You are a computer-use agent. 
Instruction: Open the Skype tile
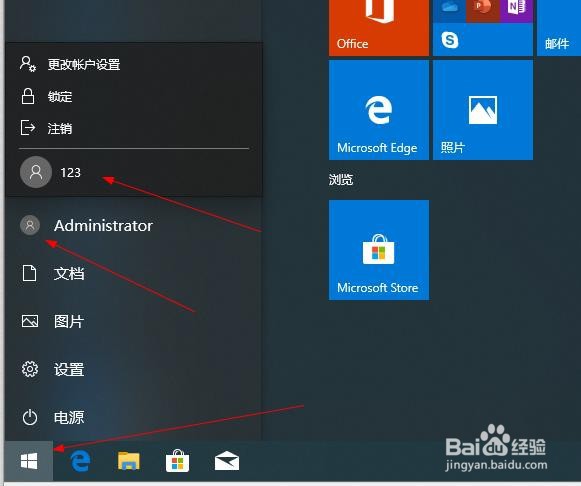[450, 40]
